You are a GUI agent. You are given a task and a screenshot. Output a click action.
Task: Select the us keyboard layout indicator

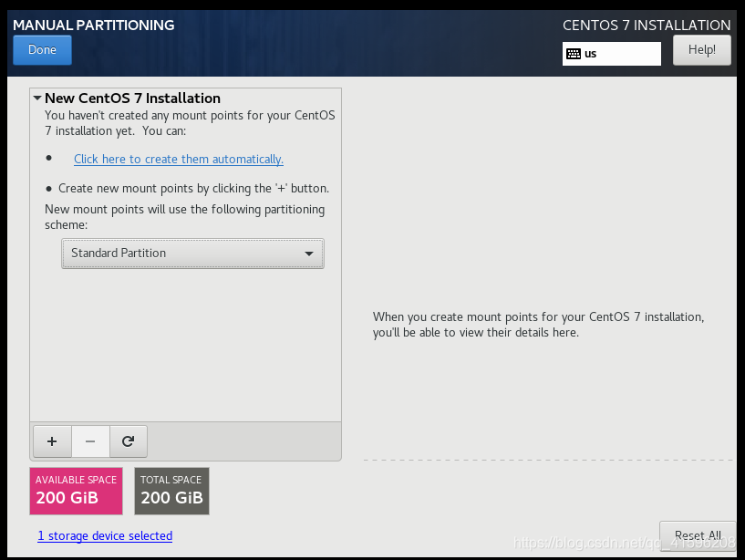(612, 54)
